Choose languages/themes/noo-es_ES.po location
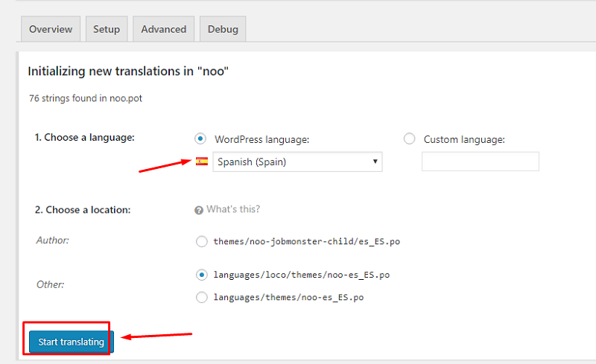This screenshot has width=596, height=364. pos(201,297)
